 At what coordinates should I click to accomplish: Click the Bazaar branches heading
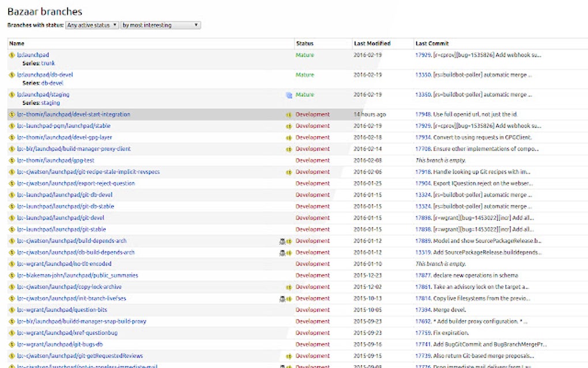point(44,12)
